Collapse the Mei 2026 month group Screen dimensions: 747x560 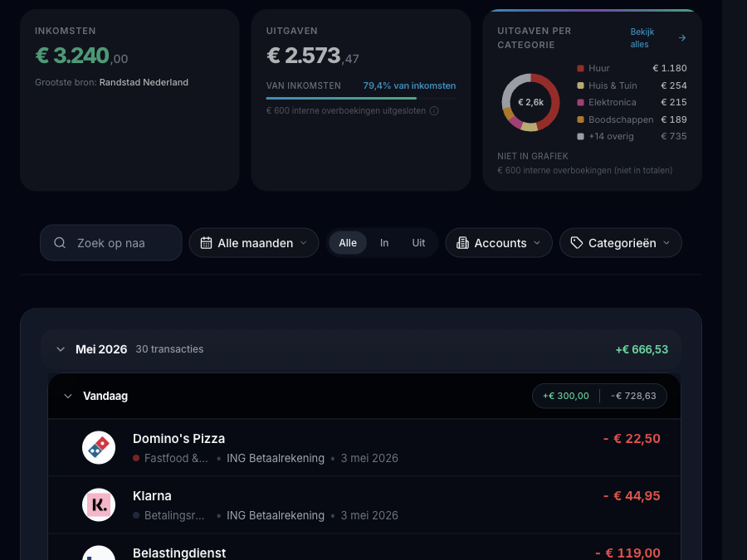coord(61,349)
